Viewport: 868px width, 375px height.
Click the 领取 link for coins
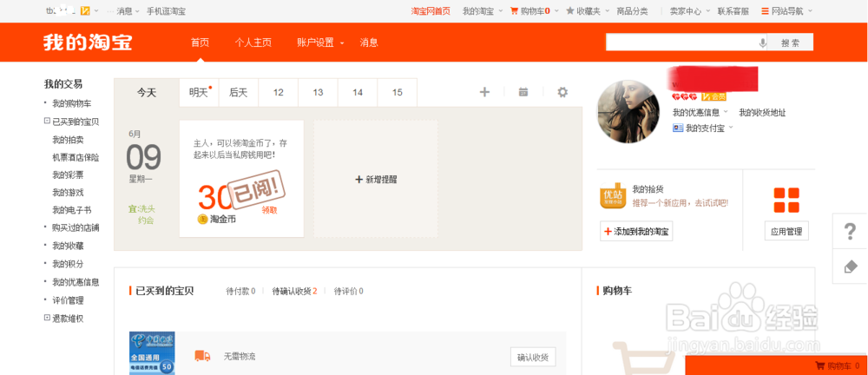(x=270, y=210)
